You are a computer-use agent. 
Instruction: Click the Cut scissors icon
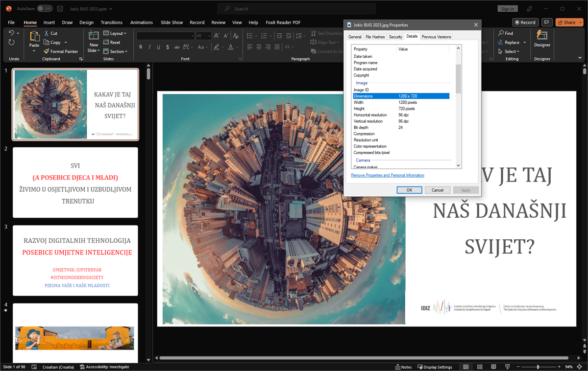[x=47, y=33]
